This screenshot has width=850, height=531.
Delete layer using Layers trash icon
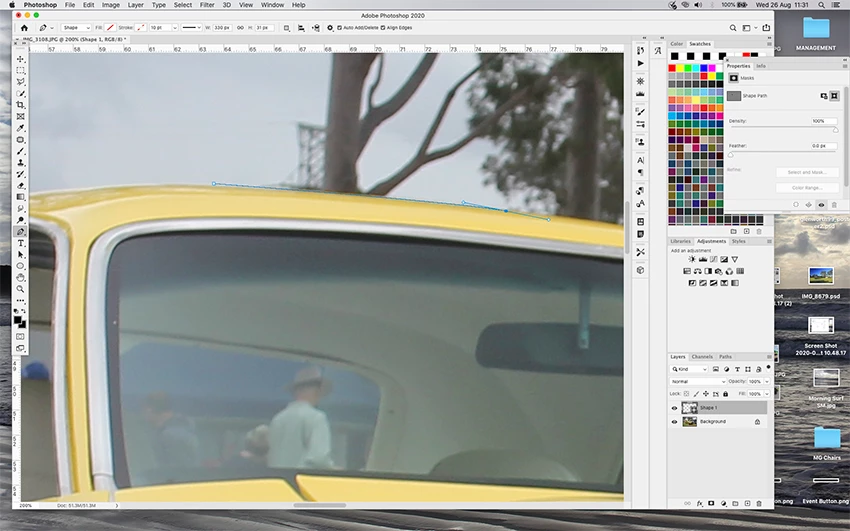tap(759, 503)
